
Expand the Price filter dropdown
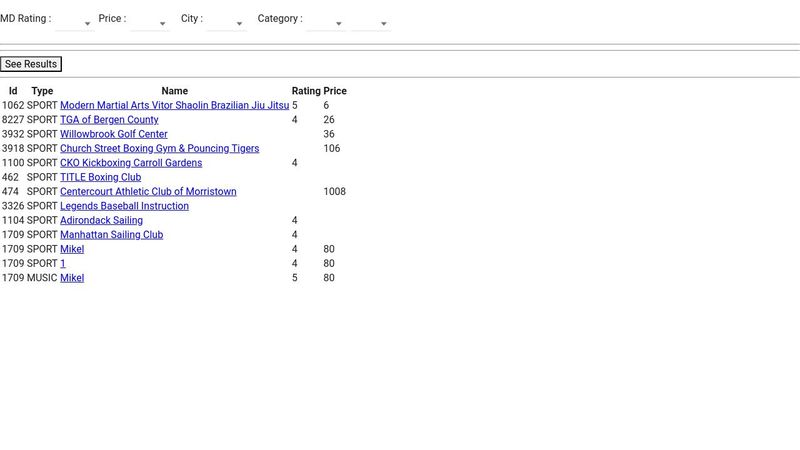tap(150, 21)
